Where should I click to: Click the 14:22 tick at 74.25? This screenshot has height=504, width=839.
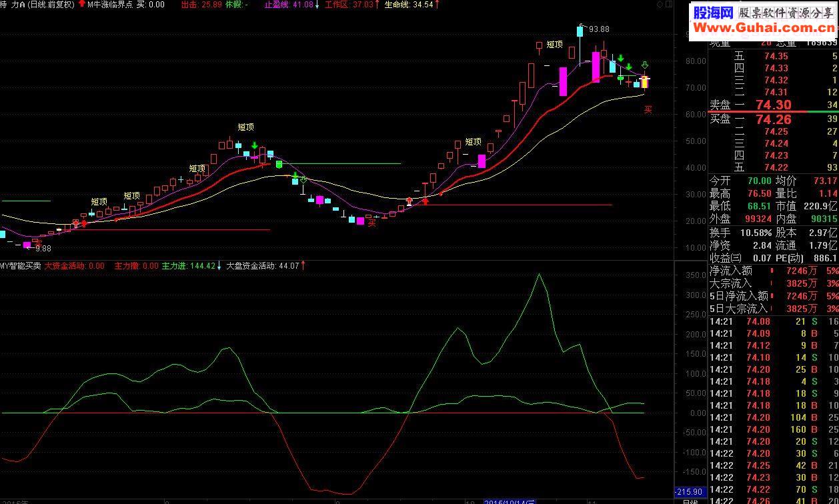point(774,465)
